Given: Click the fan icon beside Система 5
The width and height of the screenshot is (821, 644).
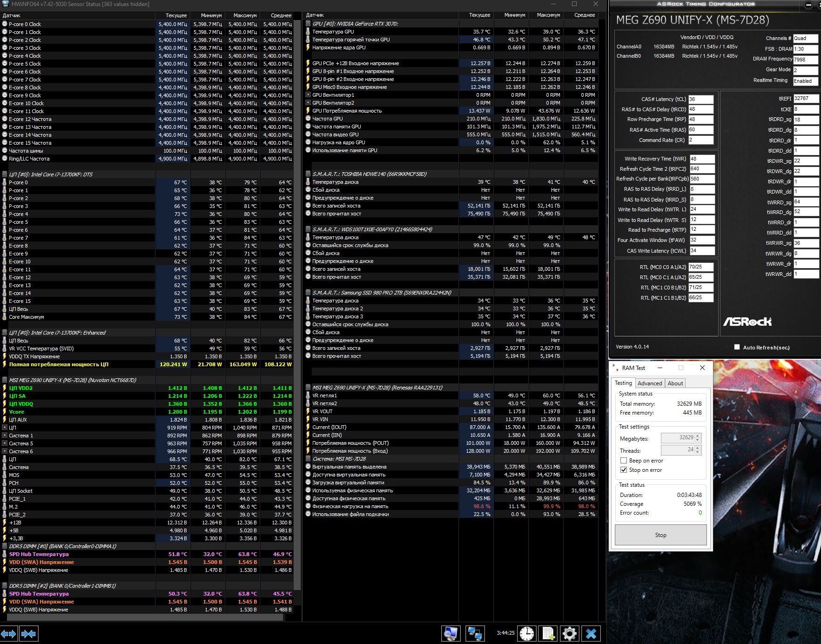Looking at the screenshot, I should [5, 443].
